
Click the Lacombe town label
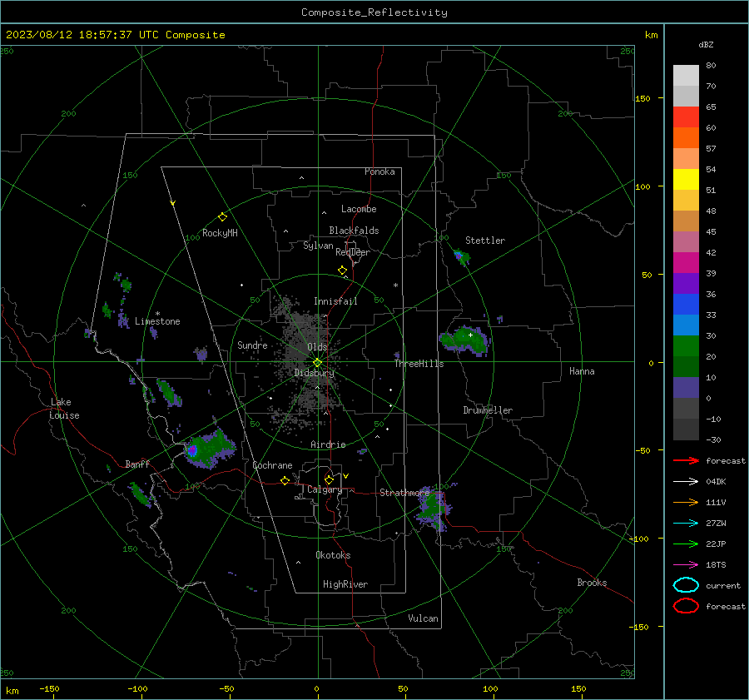coord(359,209)
